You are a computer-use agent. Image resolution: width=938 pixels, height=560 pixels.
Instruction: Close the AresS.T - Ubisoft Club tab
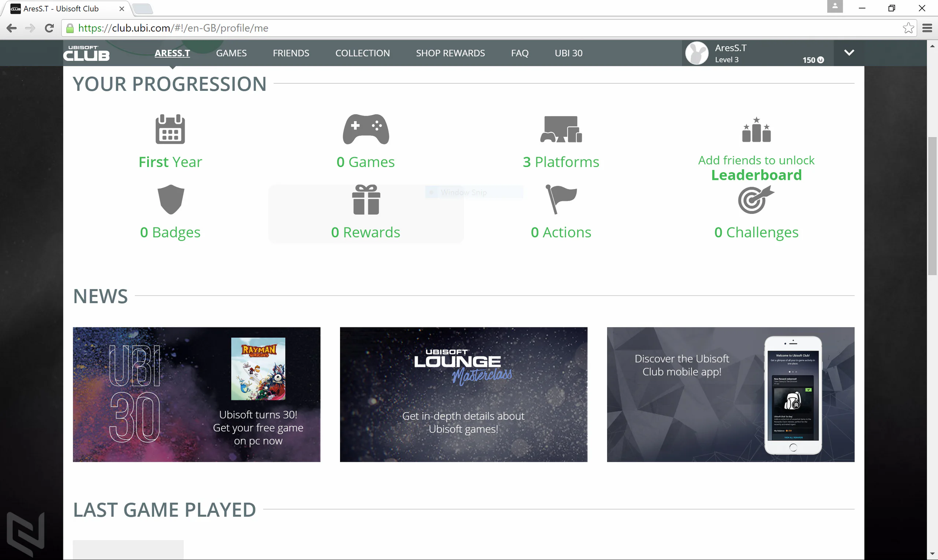coord(122,8)
